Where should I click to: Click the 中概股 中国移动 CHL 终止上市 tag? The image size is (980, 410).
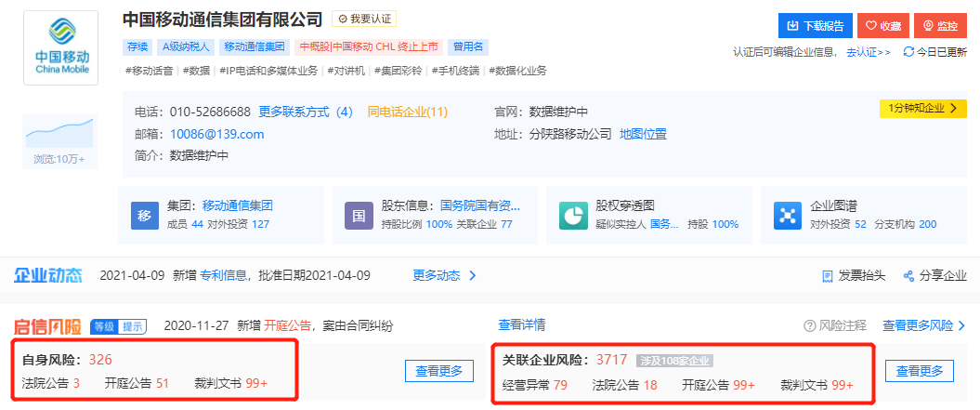368,46
